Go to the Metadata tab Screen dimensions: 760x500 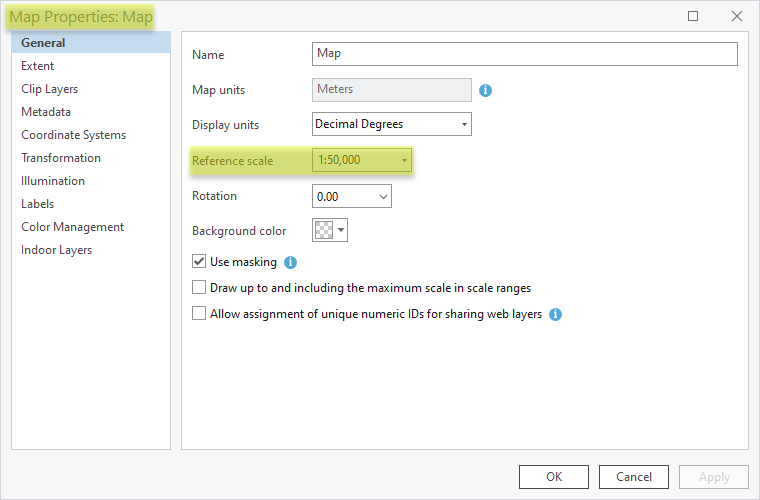pyautogui.click(x=46, y=112)
